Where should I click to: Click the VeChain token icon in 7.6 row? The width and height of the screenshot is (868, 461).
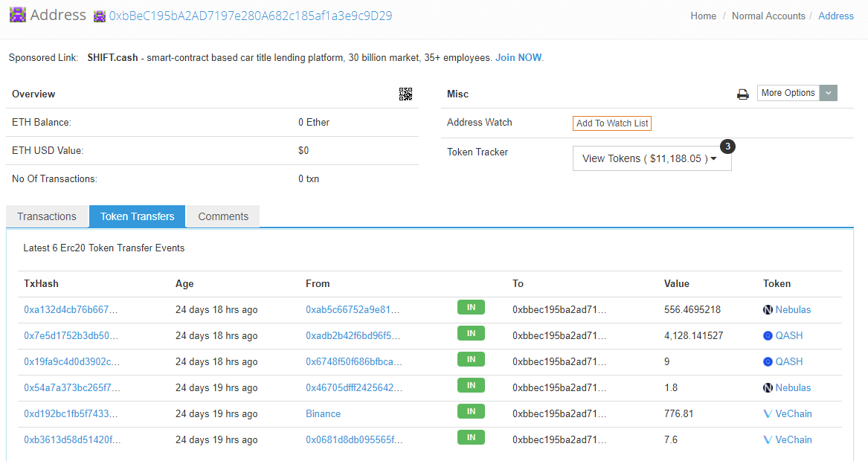click(768, 440)
